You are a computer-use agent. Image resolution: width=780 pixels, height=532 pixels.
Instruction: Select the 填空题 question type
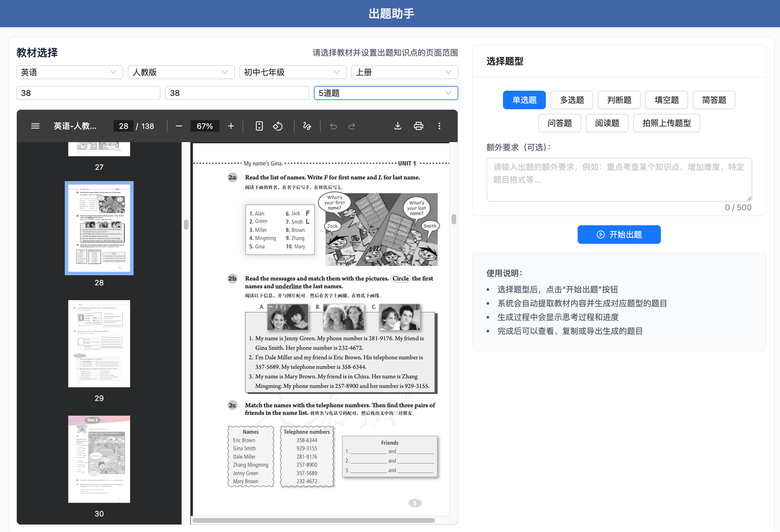coord(667,100)
